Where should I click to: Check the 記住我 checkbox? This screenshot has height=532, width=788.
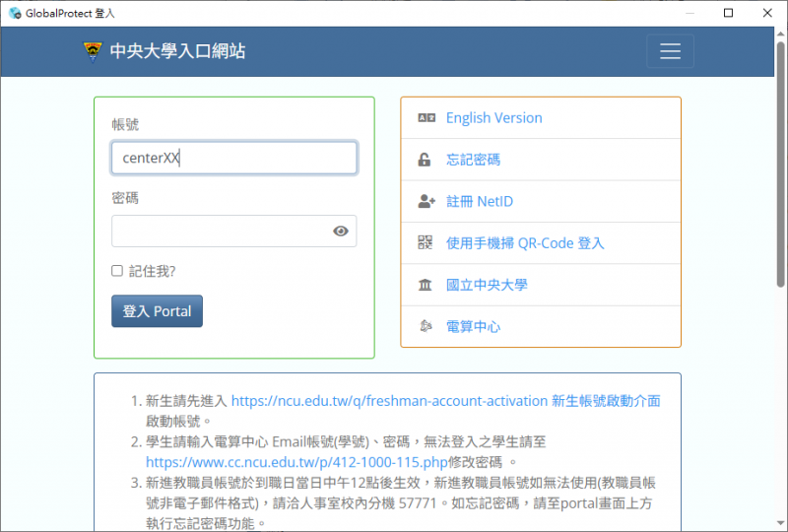coord(117,271)
